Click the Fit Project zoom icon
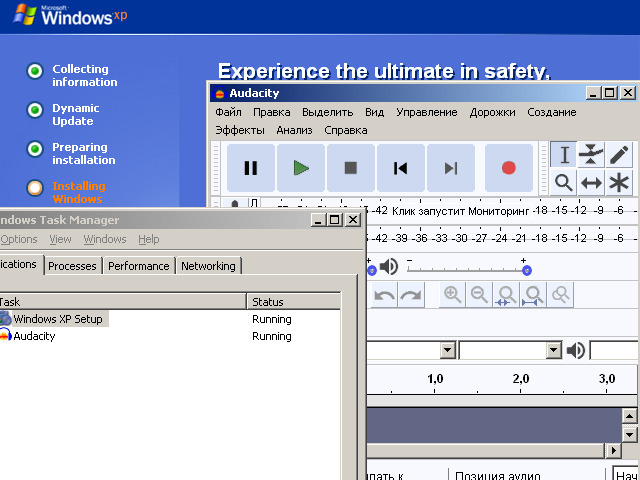The width and height of the screenshot is (640, 480). tap(533, 295)
